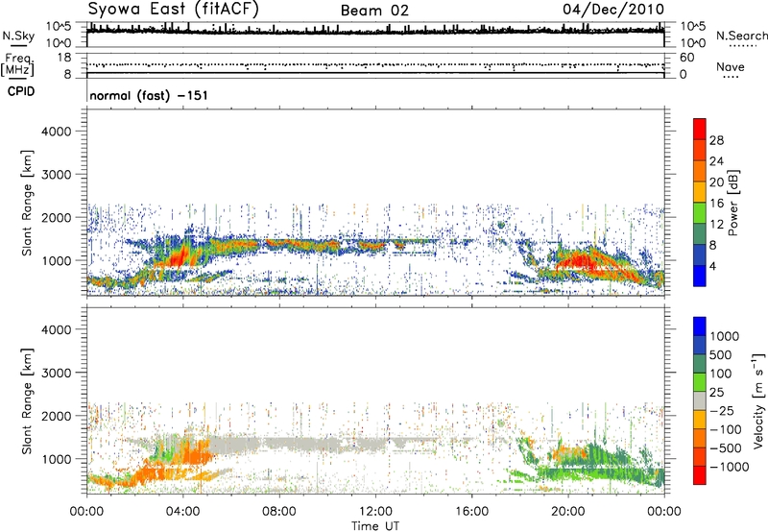Click the red high-power echo near 20:30 UT
The width and height of the screenshot is (768, 532).
click(x=580, y=258)
